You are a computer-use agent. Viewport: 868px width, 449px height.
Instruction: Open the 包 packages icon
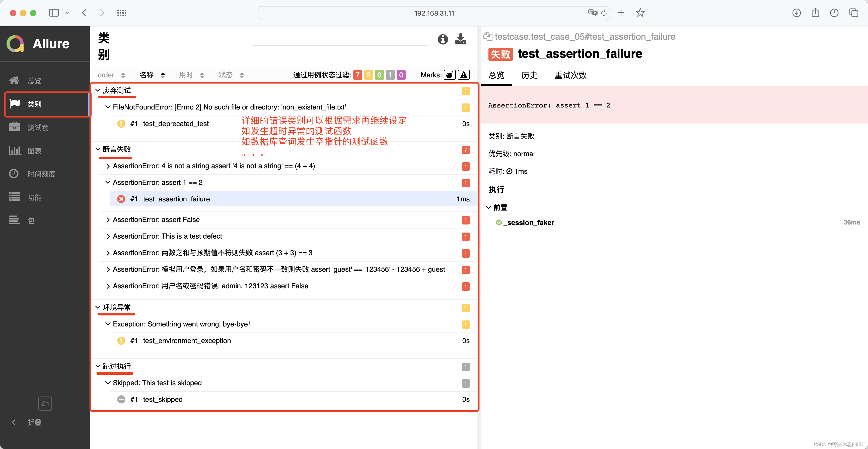(15, 220)
